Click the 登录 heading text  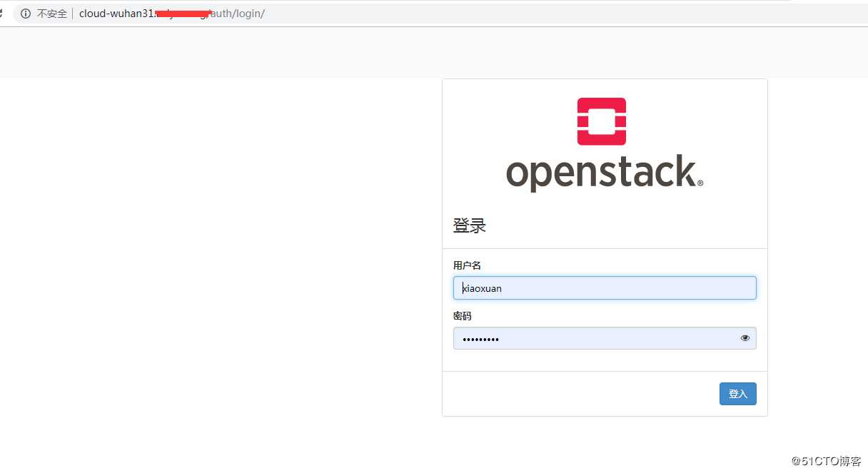point(470,226)
